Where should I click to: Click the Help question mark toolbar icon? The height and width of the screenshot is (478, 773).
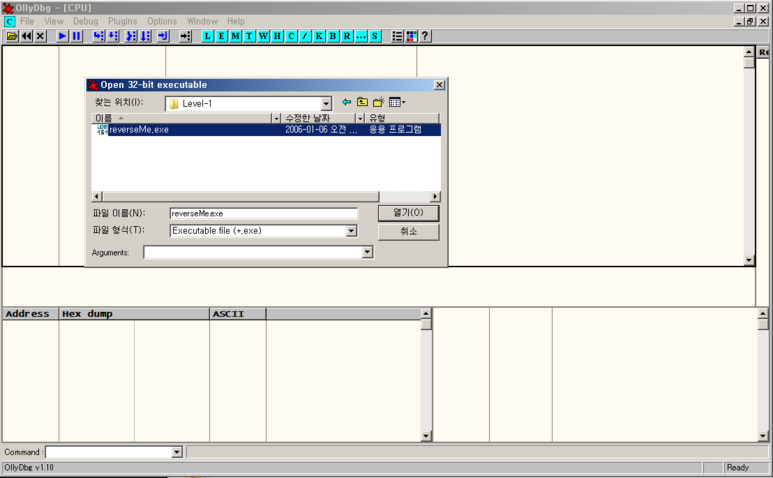coord(425,36)
